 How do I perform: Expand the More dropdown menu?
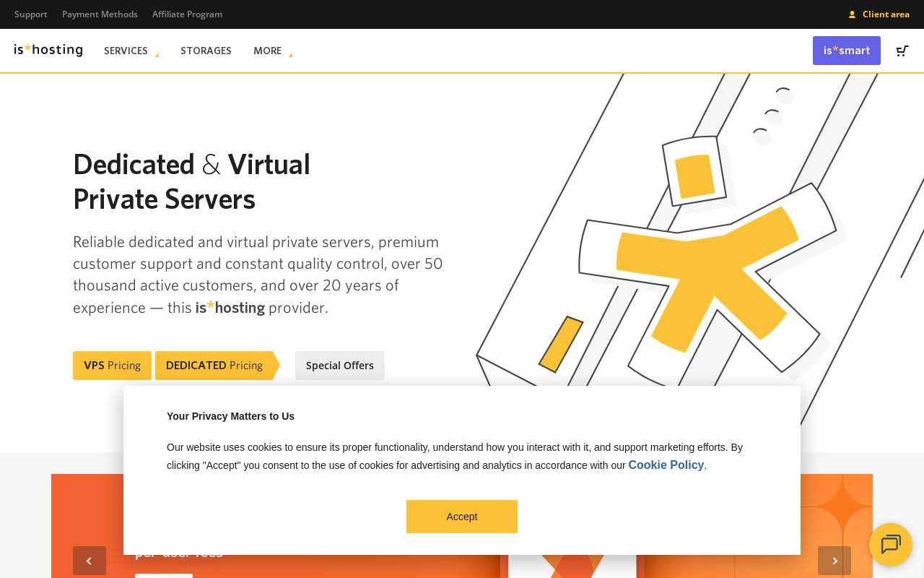point(272,51)
